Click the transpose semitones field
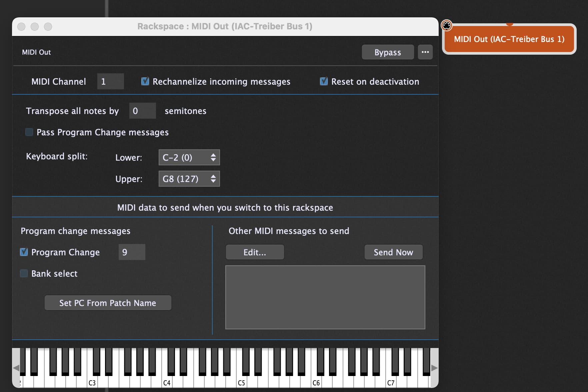 [142, 111]
